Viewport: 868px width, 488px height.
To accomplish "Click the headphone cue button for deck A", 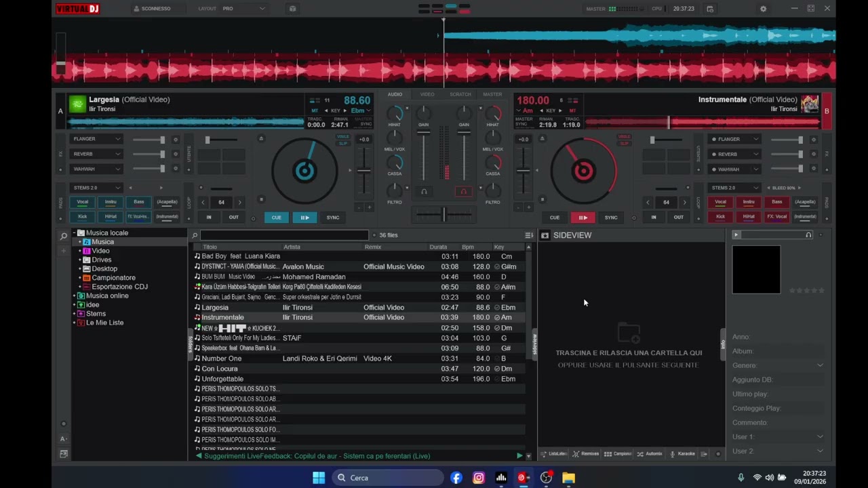I will [x=424, y=192].
